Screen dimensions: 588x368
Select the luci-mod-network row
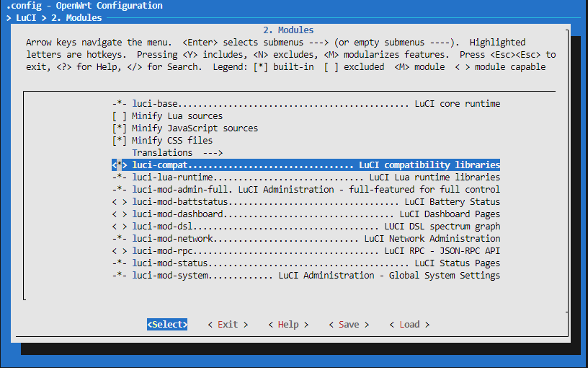pyautogui.click(x=306, y=239)
